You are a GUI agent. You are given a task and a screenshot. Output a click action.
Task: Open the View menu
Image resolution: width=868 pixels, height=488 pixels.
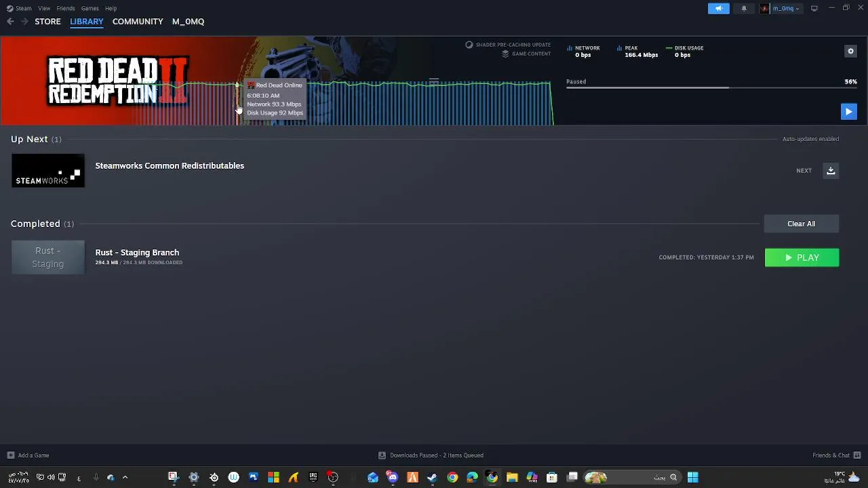coord(44,8)
